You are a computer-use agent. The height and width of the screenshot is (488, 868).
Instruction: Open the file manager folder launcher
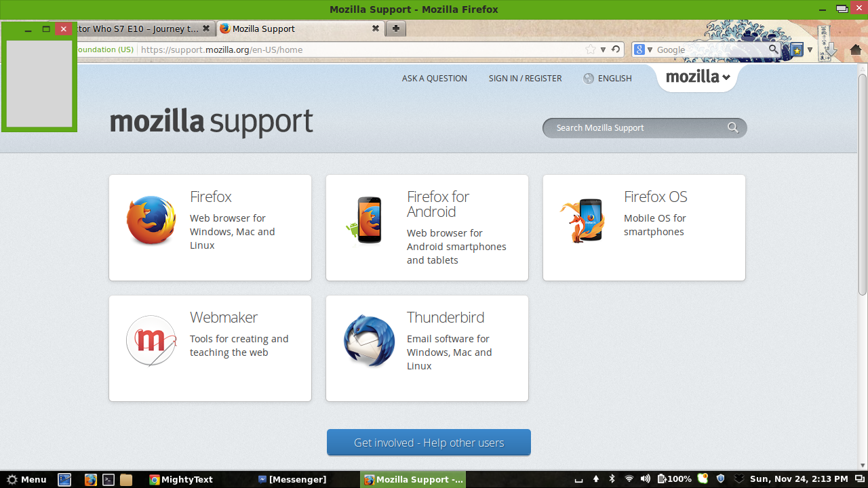(x=126, y=479)
